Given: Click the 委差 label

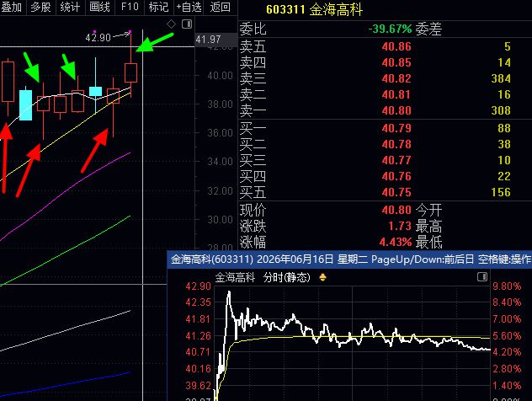Looking at the screenshot, I should 428,29.
